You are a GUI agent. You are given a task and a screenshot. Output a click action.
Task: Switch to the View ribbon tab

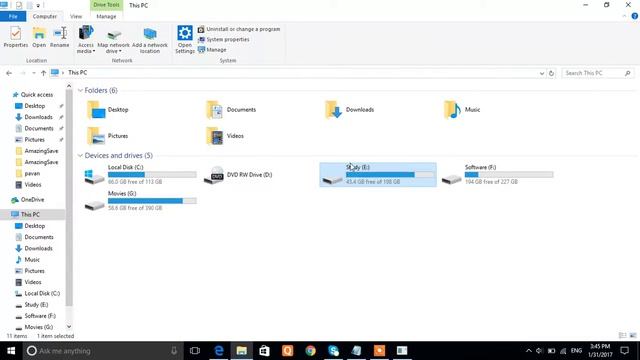(x=76, y=16)
